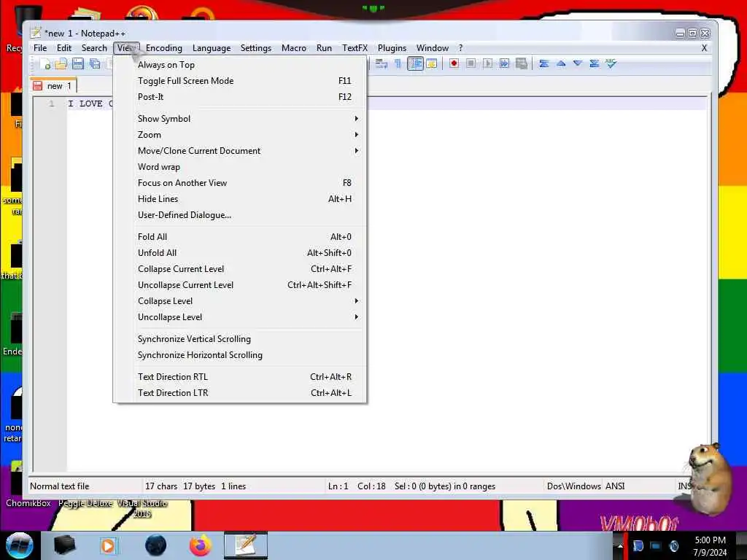Expand the Show Symbol submenu
Viewport: 747px width, 560px height.
240,119
